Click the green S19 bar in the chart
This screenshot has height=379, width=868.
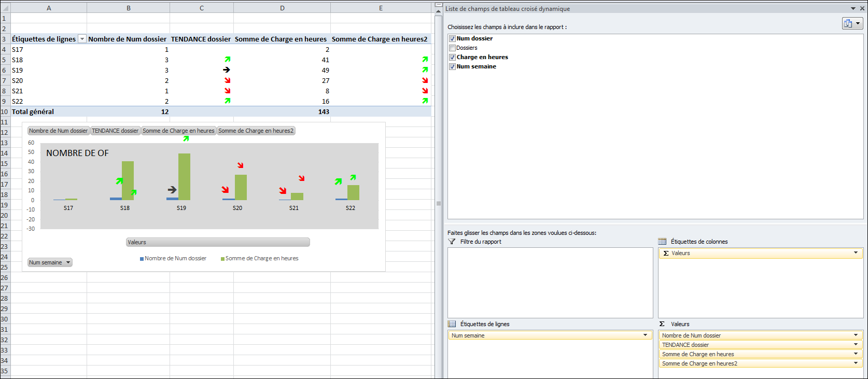pyautogui.click(x=184, y=176)
